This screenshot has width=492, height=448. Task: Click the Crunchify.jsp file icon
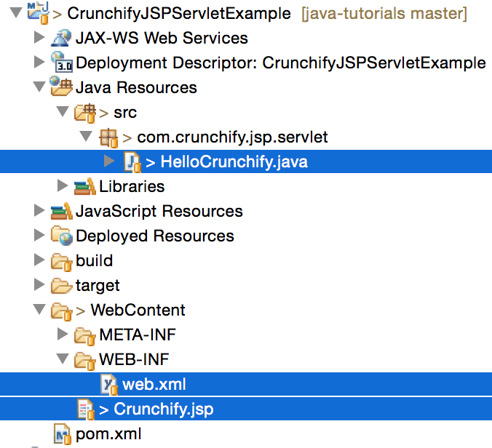tap(85, 409)
